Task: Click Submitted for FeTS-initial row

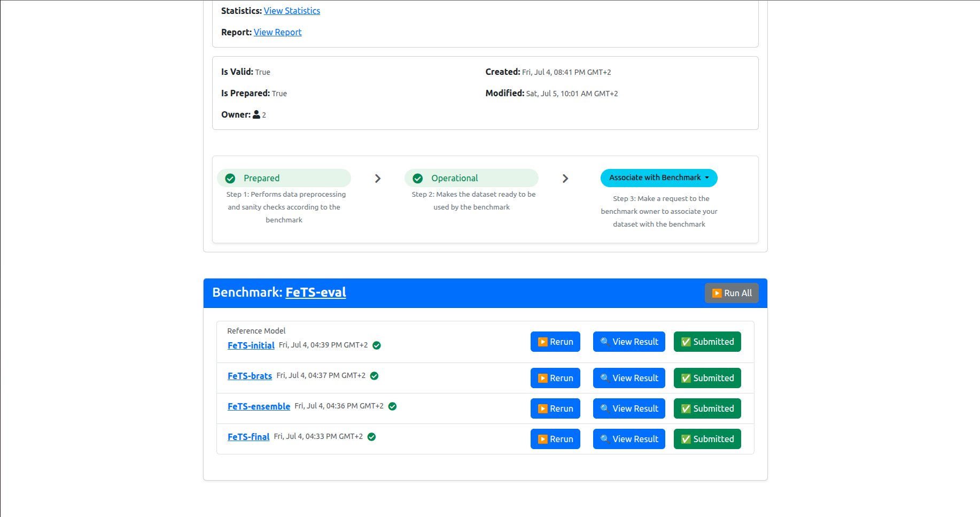Action: (707, 342)
